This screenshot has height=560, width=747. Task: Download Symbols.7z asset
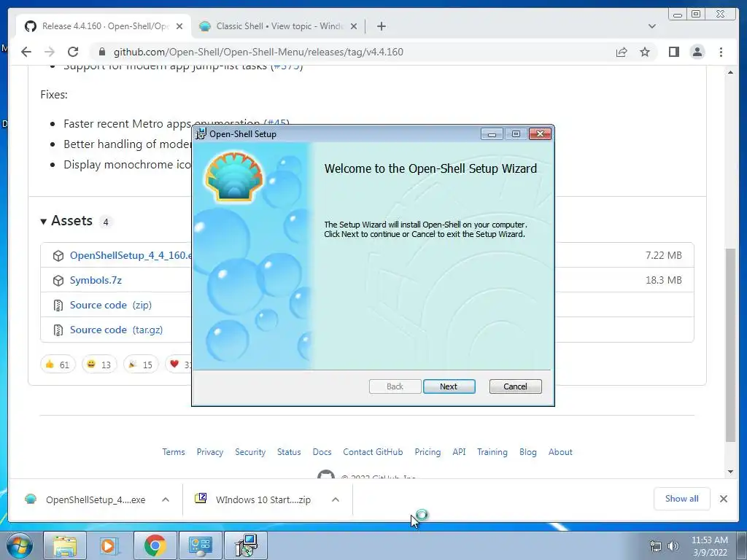pyautogui.click(x=96, y=280)
